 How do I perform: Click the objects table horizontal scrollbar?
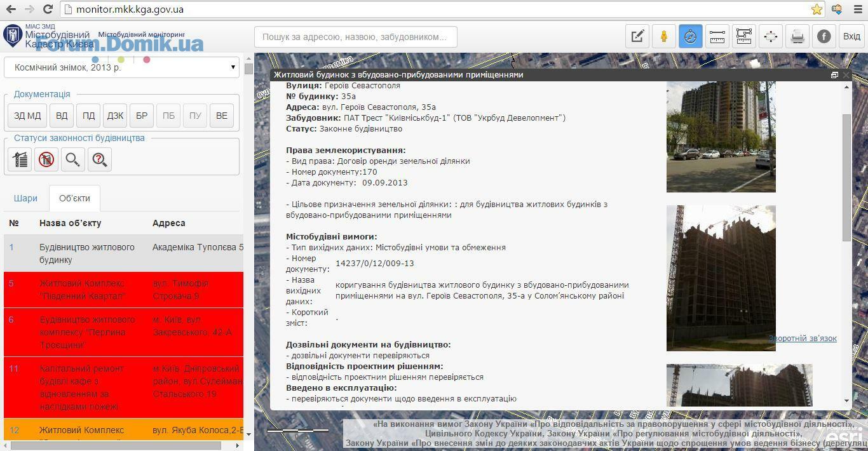pyautogui.click(x=117, y=445)
